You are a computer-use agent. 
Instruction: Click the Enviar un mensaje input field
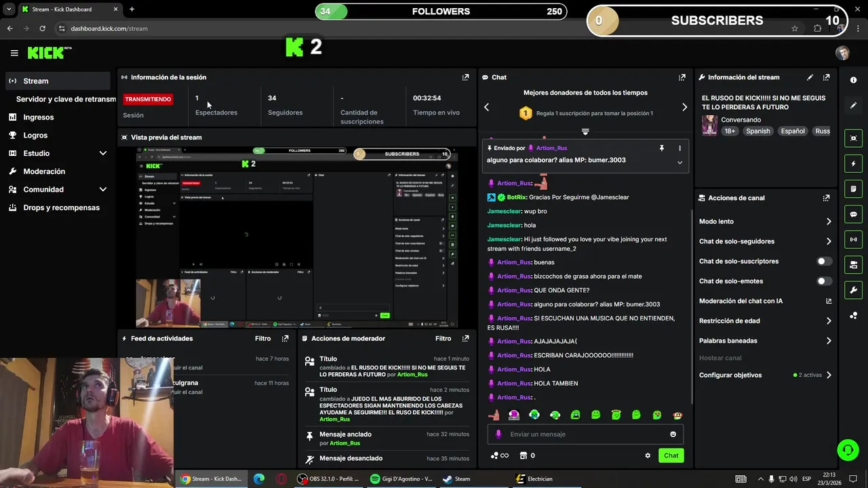pyautogui.click(x=585, y=434)
